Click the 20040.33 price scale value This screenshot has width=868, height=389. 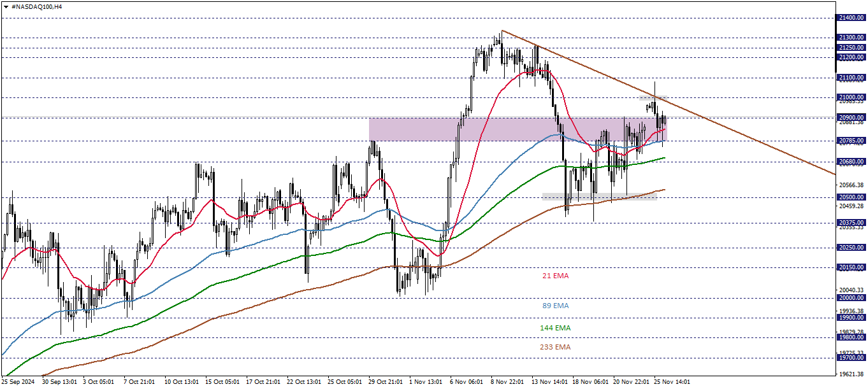(x=851, y=290)
